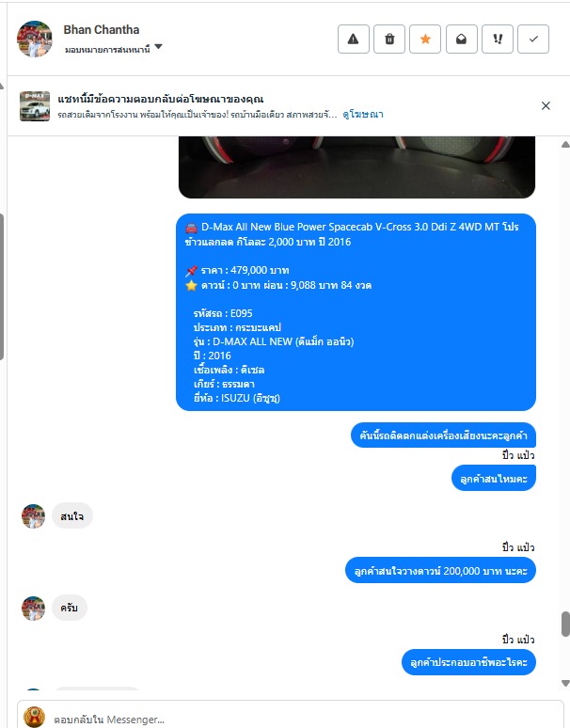Delete conversation with trash icon
This screenshot has height=728, width=570.
pyautogui.click(x=389, y=39)
